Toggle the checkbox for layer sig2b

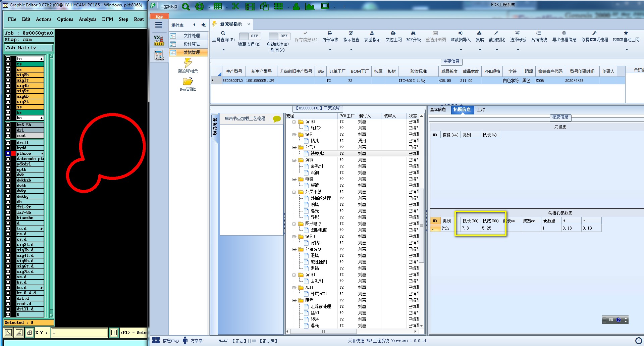8,75
